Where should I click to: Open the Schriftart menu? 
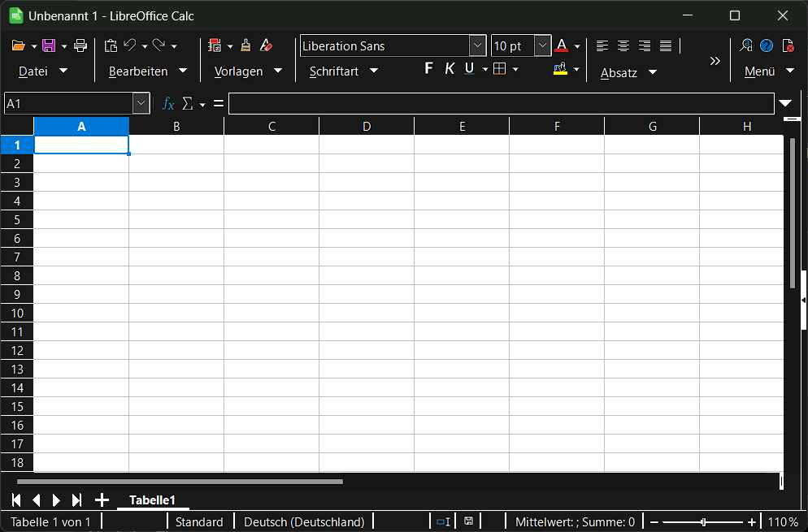[x=344, y=71]
